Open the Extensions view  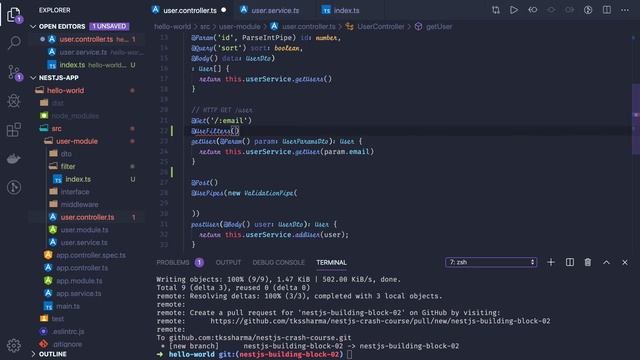click(14, 130)
